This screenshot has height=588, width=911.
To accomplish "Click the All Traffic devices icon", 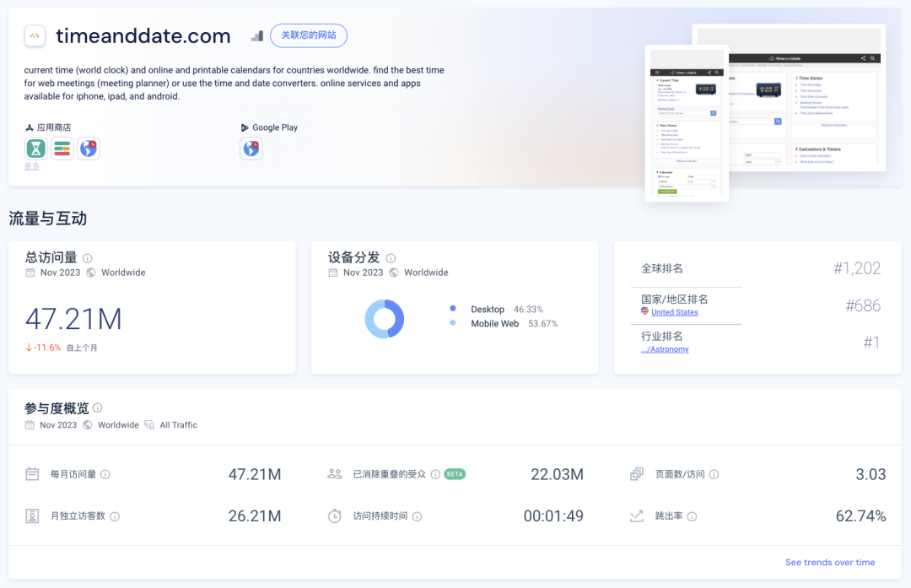I will point(149,424).
